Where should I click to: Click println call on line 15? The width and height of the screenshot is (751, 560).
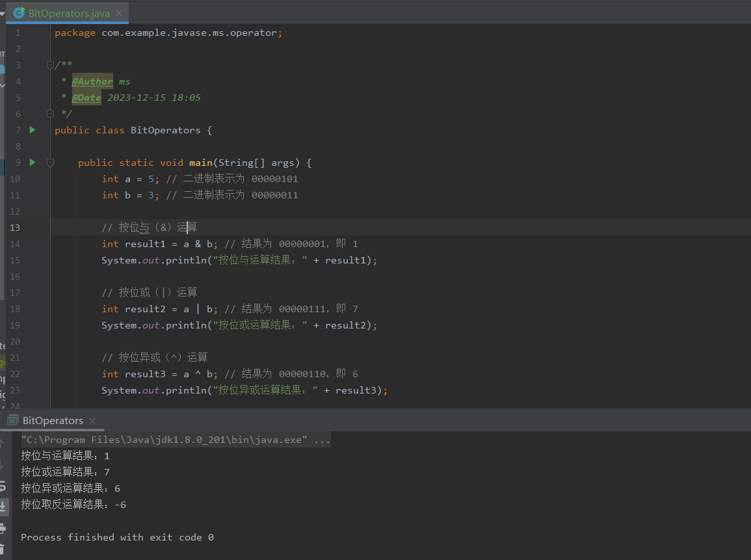[186, 261]
